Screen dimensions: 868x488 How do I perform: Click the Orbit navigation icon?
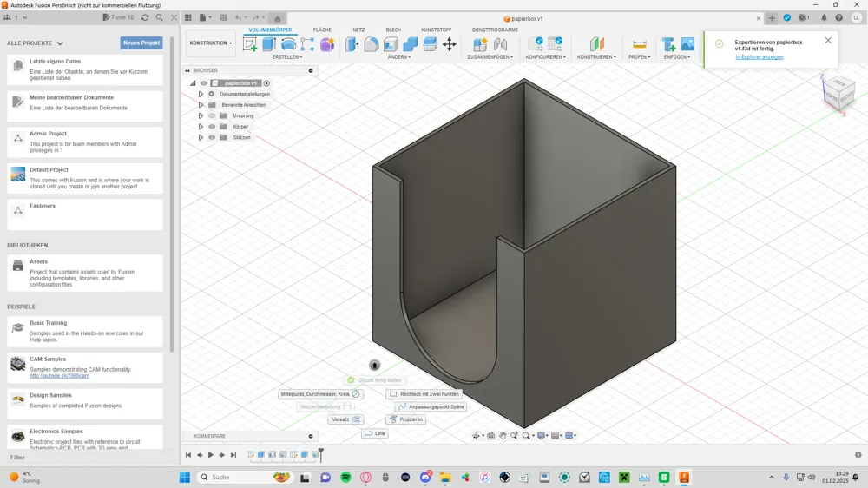(476, 436)
